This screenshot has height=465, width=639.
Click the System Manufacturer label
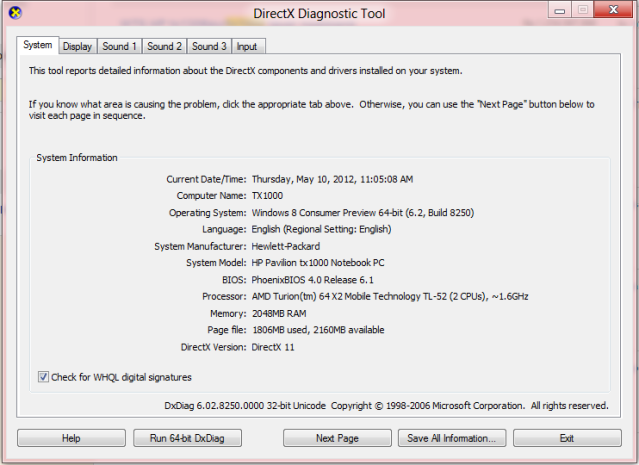tap(200, 246)
